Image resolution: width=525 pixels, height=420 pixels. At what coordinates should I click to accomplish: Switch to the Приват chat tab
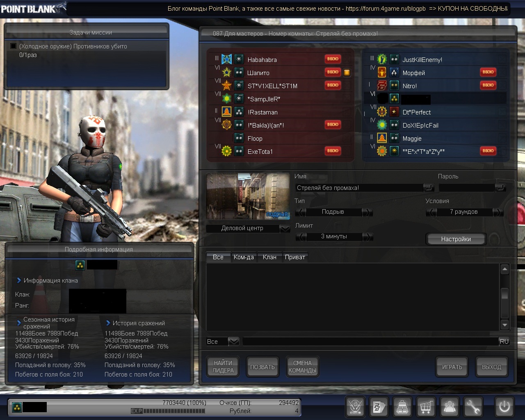pos(295,257)
